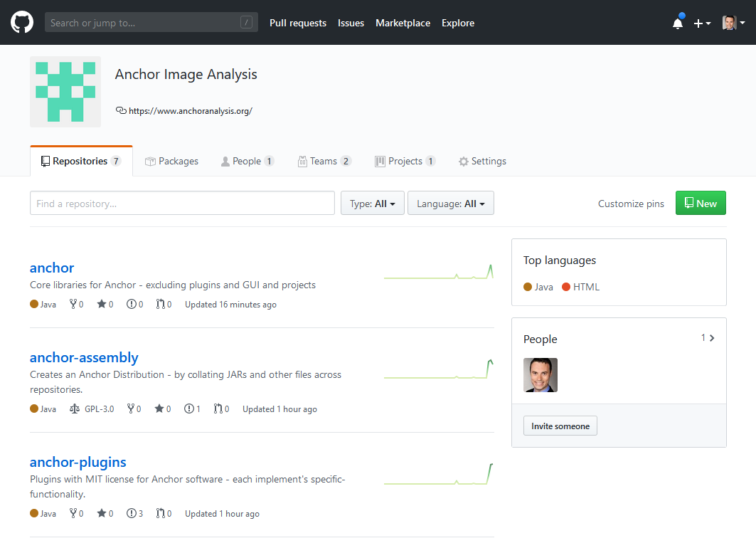Go to Pull requests in header
Screen dimensions: 756x548
[x=298, y=23]
